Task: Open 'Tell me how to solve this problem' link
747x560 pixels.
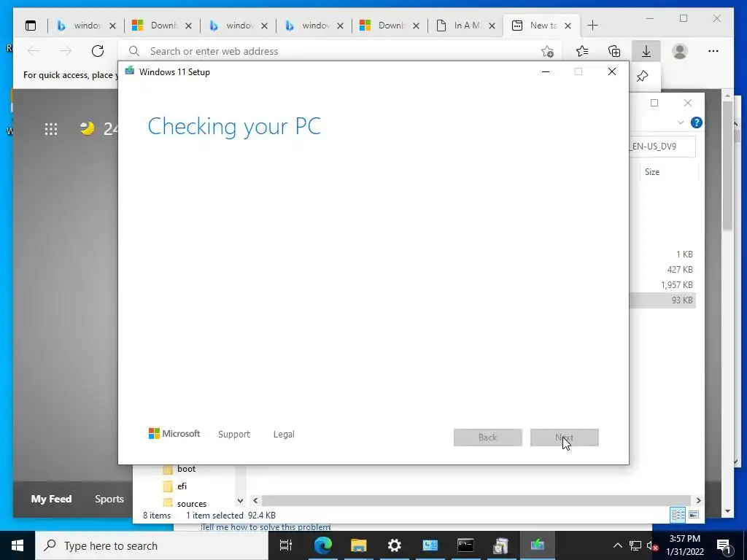Action: click(266, 527)
